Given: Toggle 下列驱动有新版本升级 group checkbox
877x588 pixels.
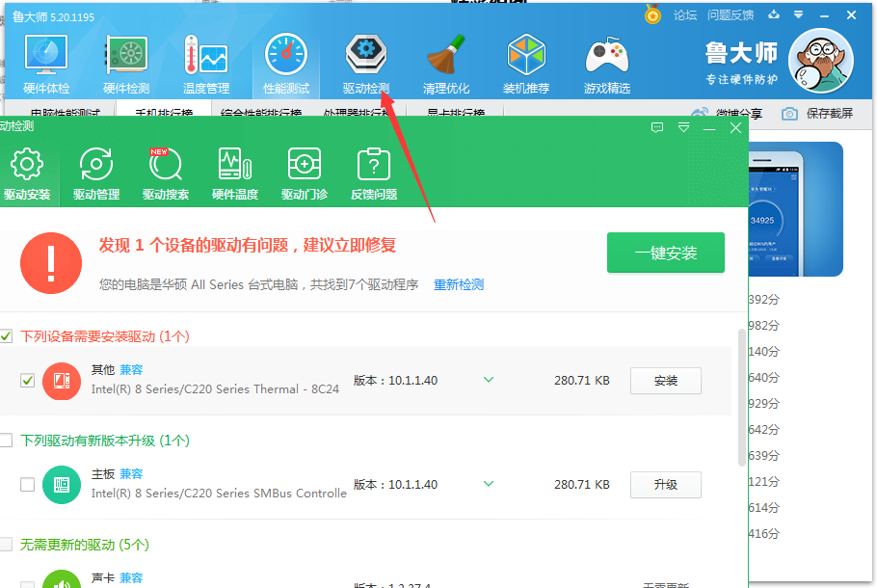Looking at the screenshot, I should click(x=6, y=441).
